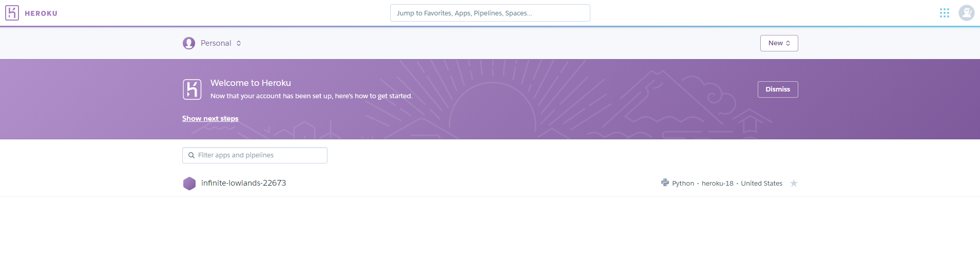980x271 pixels.
Task: Focus the Jump to Favorites search box
Action: 490,13
